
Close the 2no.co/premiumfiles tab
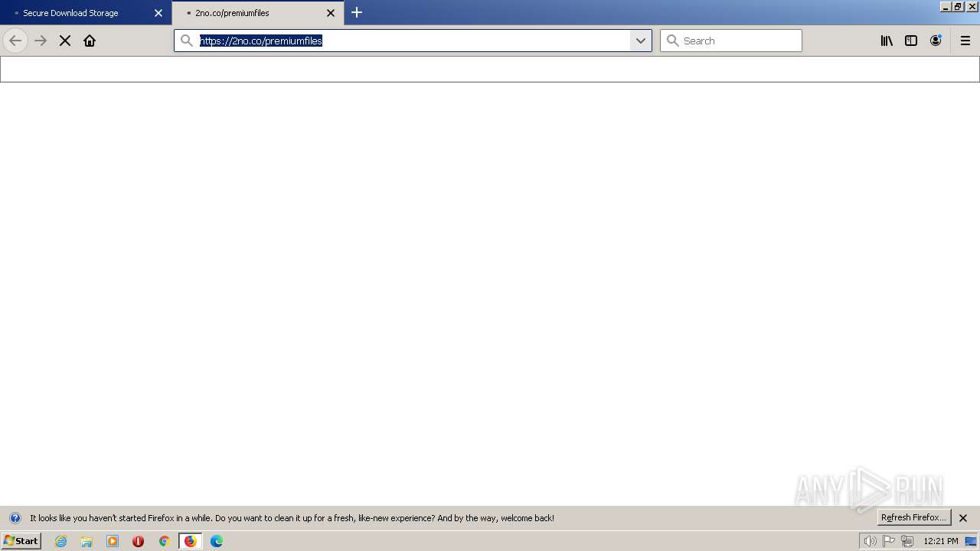[331, 13]
